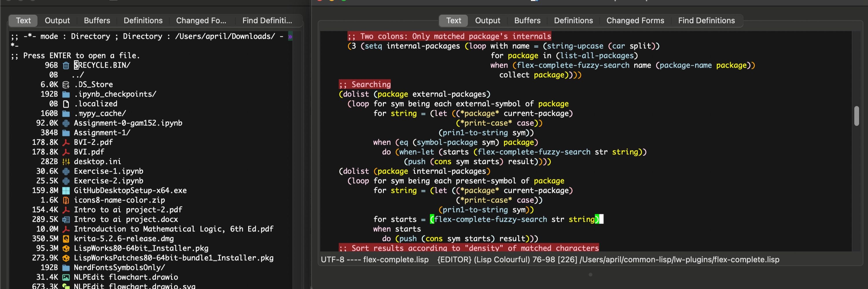Click the ';; Press ENTER to open a file.' line
This screenshot has width=868, height=289.
click(75, 55)
